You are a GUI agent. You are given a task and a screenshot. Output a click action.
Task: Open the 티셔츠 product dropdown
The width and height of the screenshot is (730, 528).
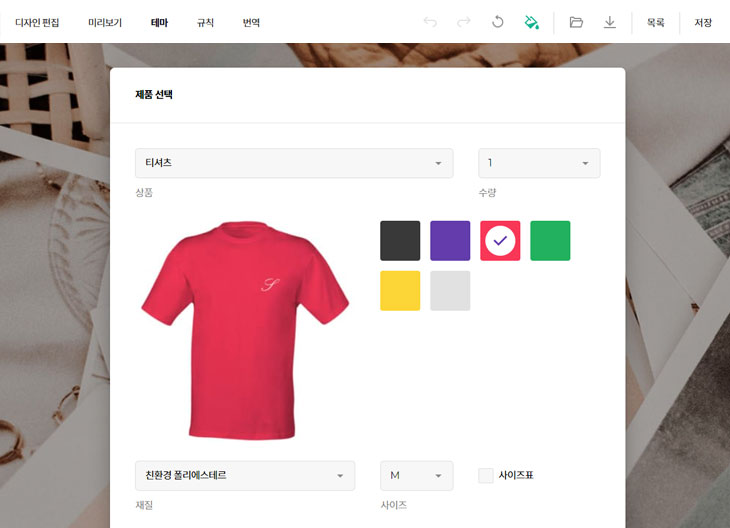294,163
